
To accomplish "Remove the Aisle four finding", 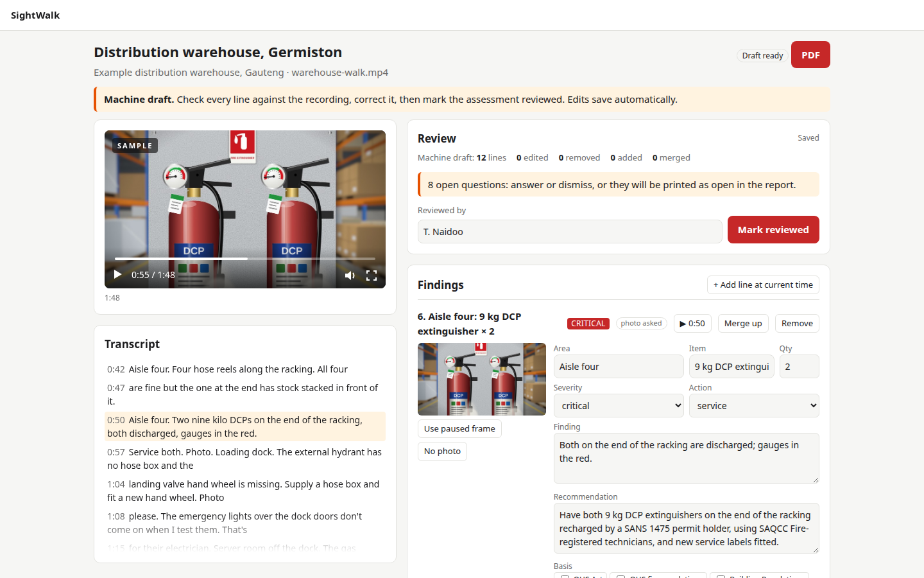I will [797, 324].
